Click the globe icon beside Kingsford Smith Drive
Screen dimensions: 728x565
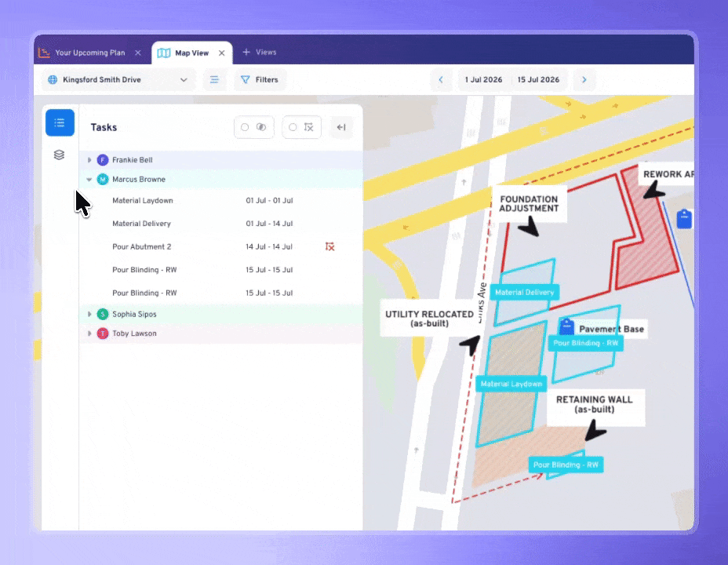pyautogui.click(x=53, y=80)
